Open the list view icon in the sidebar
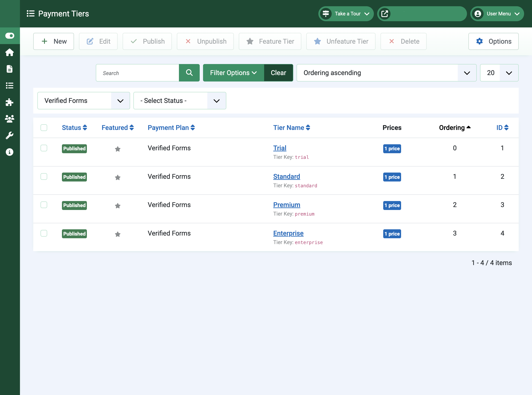This screenshot has height=395, width=532. [x=10, y=86]
